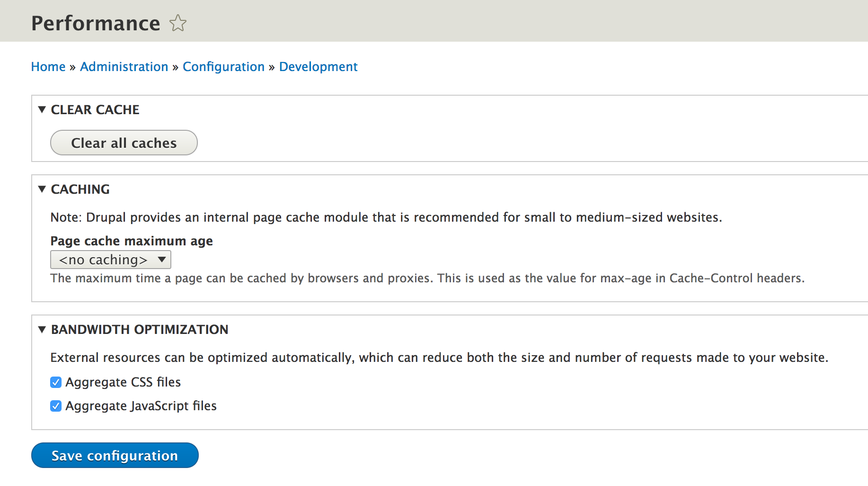Click the Performance page title
Screen dimensions: 868x486
pos(96,23)
